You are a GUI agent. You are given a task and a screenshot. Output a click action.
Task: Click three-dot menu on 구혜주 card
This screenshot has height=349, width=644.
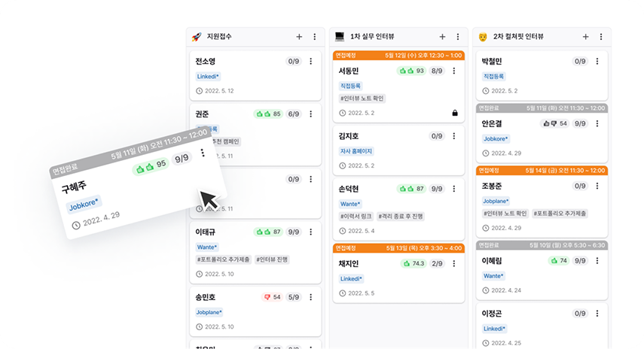pyautogui.click(x=202, y=153)
